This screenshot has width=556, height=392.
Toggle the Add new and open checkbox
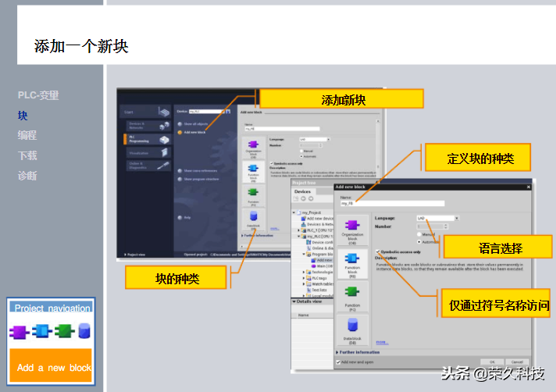click(338, 362)
